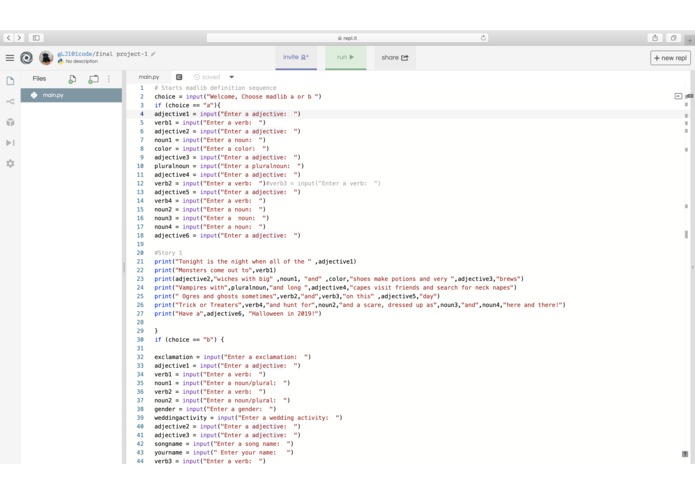
Task: Open the Settings gear in sidebar
Action: pos(10,163)
